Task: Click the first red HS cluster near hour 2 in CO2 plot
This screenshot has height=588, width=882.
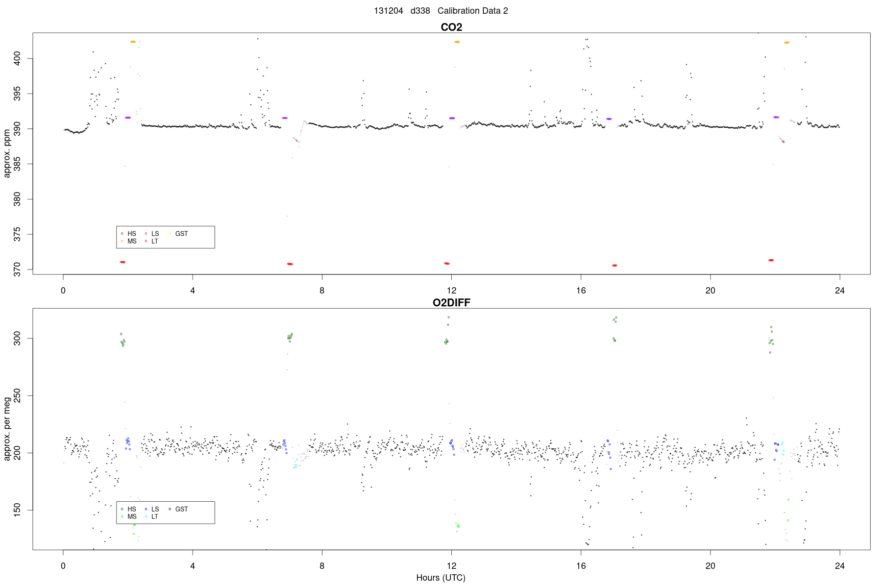Action: point(122,262)
